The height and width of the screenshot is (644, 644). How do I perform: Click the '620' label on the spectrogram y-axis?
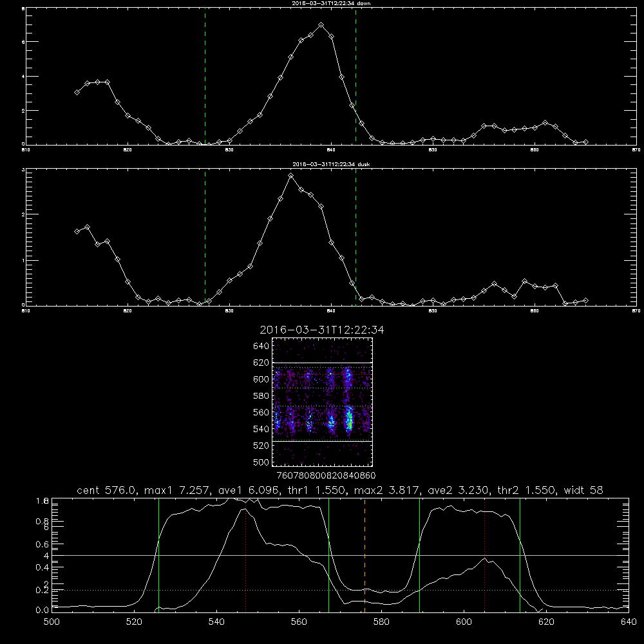click(x=261, y=363)
